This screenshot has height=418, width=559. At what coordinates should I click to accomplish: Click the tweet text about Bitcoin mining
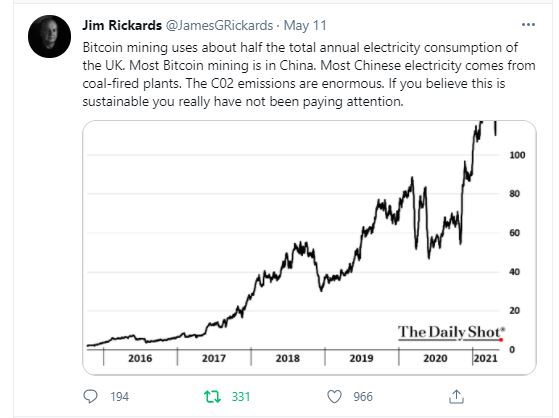309,75
